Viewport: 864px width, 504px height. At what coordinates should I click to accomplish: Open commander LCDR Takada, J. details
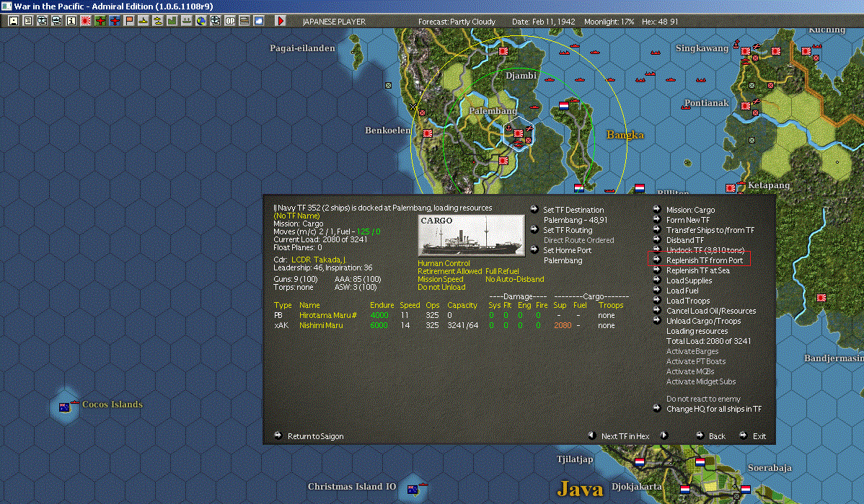pos(319,260)
